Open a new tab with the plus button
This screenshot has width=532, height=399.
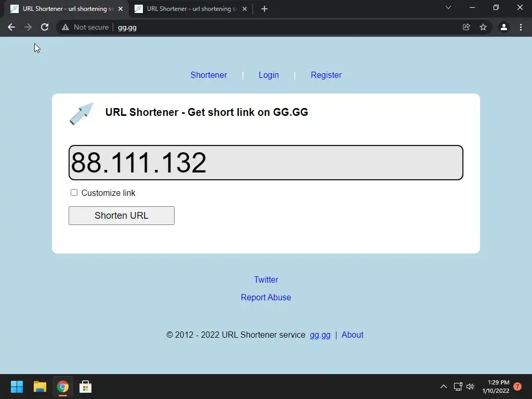[x=264, y=9]
